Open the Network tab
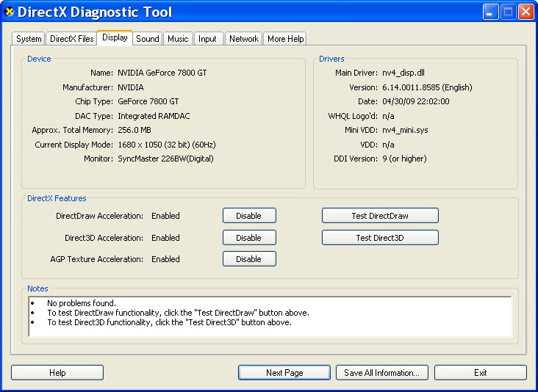The height and width of the screenshot is (392, 538). 243,39
